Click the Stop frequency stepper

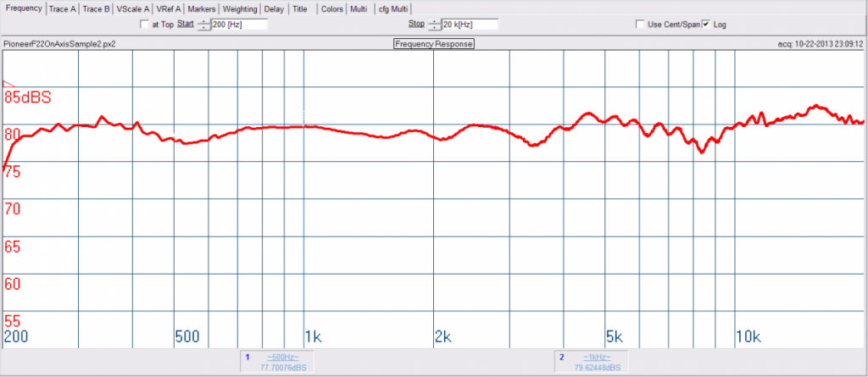[x=433, y=25]
